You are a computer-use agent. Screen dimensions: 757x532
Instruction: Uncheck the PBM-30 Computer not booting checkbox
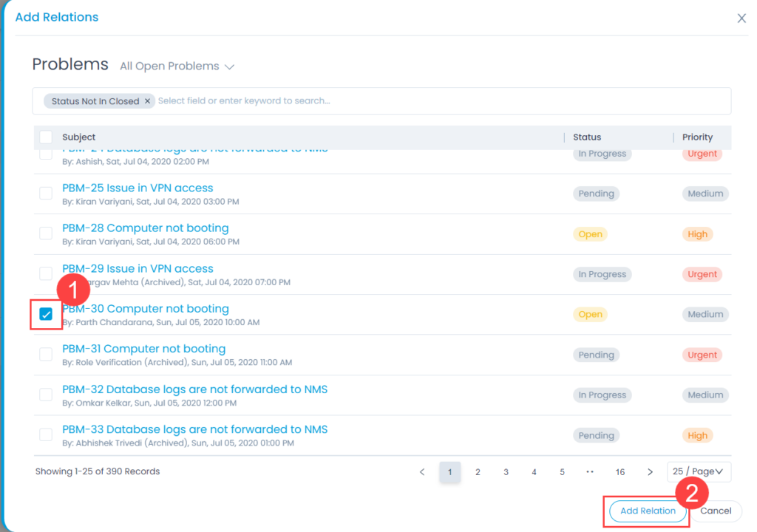[46, 315]
